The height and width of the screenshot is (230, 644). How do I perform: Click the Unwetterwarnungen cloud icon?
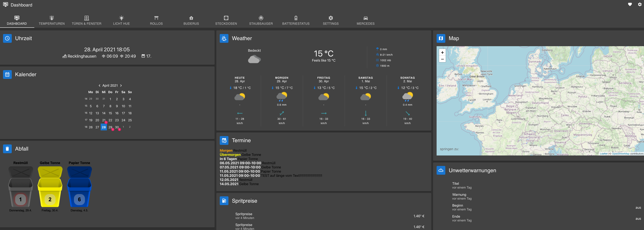click(x=441, y=170)
